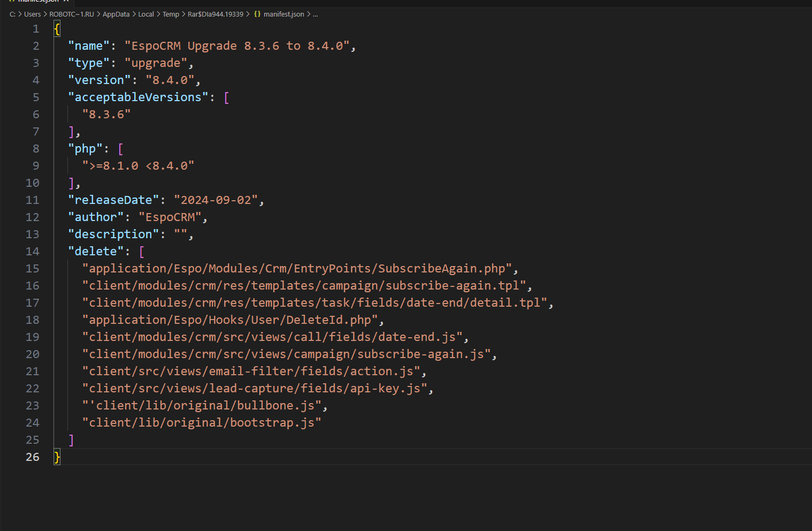Click the Local breadcrumb segment
The height and width of the screenshot is (531, 812).
(x=146, y=14)
